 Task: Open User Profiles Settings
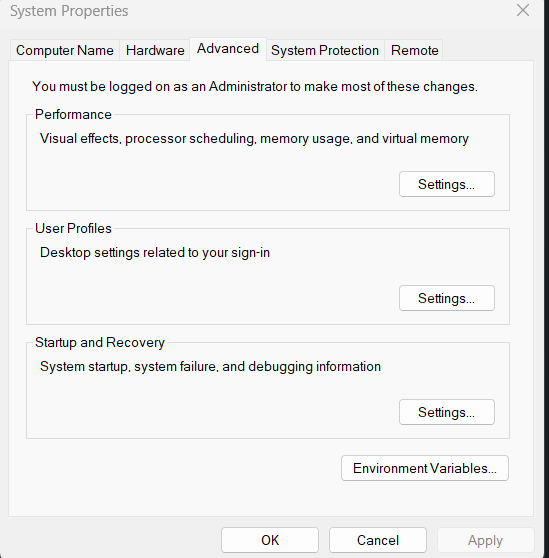coord(447,298)
